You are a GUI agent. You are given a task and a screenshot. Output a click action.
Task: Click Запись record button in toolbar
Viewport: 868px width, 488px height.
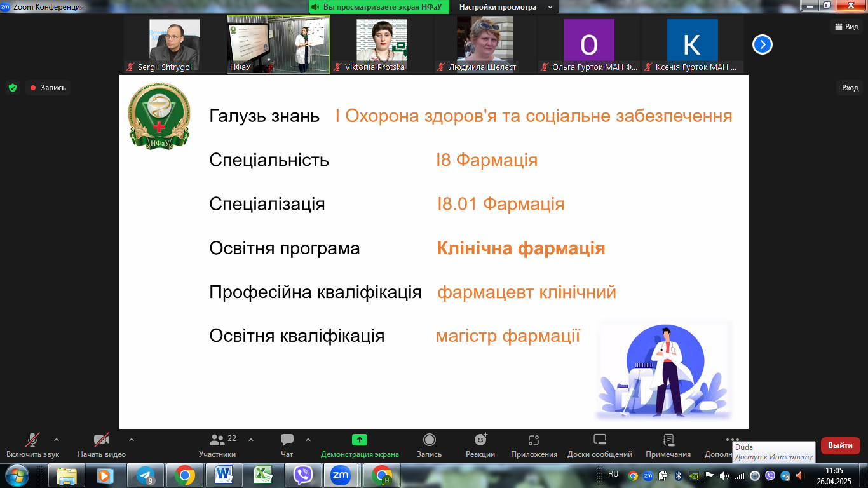pos(429,445)
